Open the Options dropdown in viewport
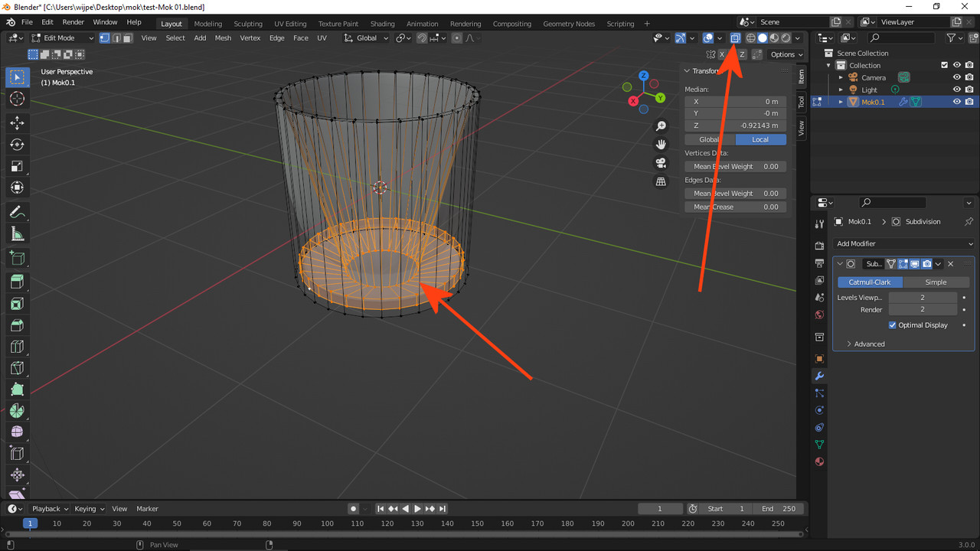The height and width of the screenshot is (551, 980). click(x=787, y=54)
